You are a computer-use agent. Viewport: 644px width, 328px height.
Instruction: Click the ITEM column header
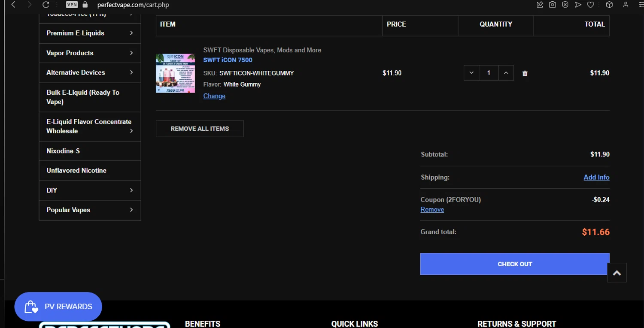168,24
